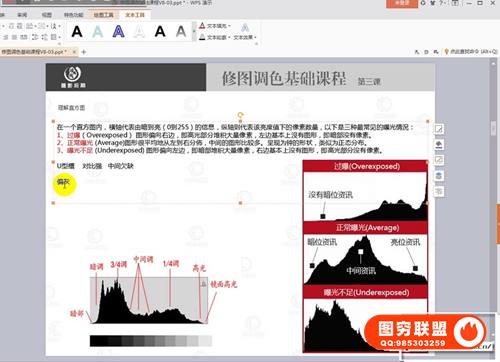Image resolution: width=500 pixels, height=362 pixels.
Task: Open the 文本填充 text fill dropdown
Action: tap(215, 26)
